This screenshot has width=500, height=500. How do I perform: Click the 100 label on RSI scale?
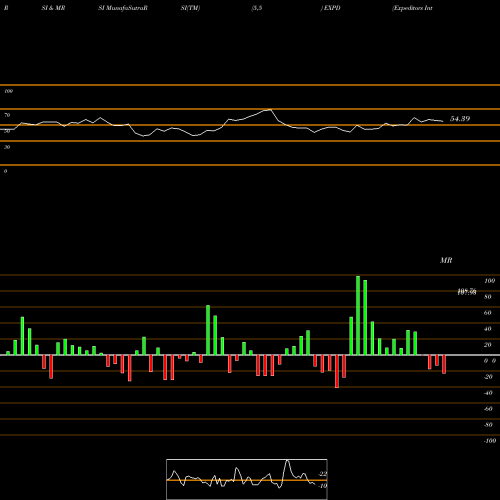tap(8, 91)
